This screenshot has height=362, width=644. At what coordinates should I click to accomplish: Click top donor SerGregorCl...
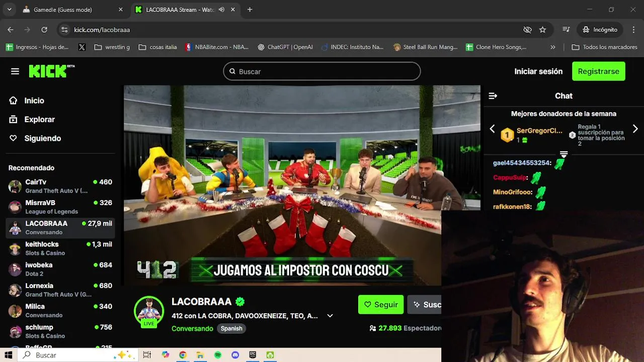click(x=539, y=131)
